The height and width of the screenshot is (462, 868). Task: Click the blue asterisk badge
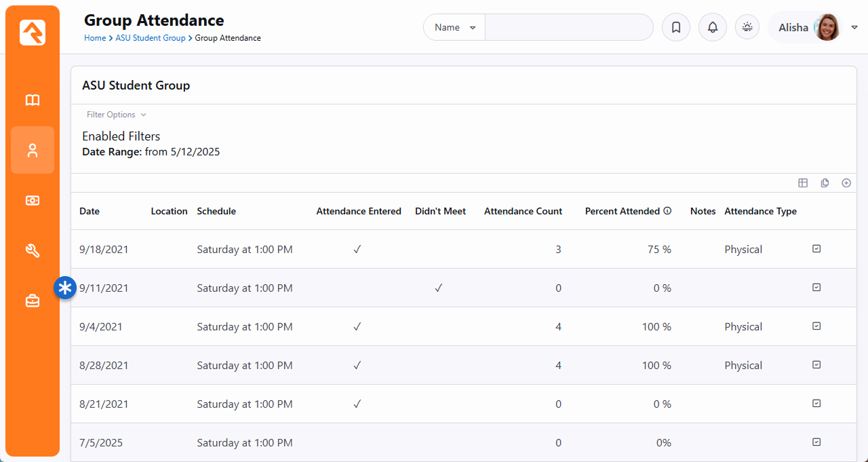(65, 288)
